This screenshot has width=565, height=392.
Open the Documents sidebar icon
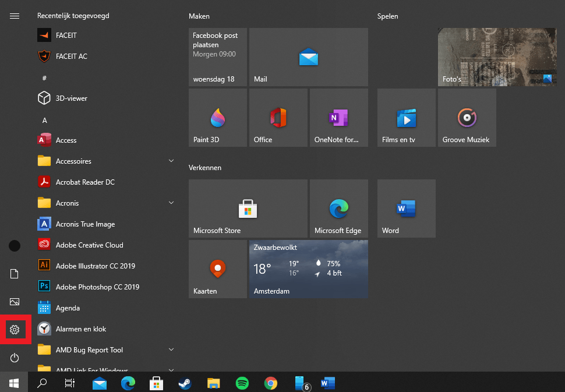coord(15,274)
